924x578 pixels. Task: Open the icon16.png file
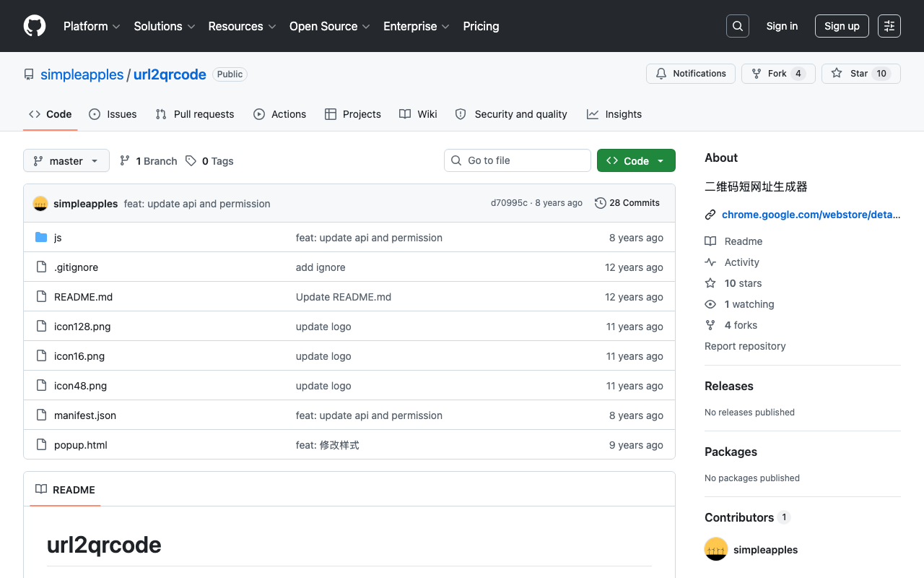point(79,356)
